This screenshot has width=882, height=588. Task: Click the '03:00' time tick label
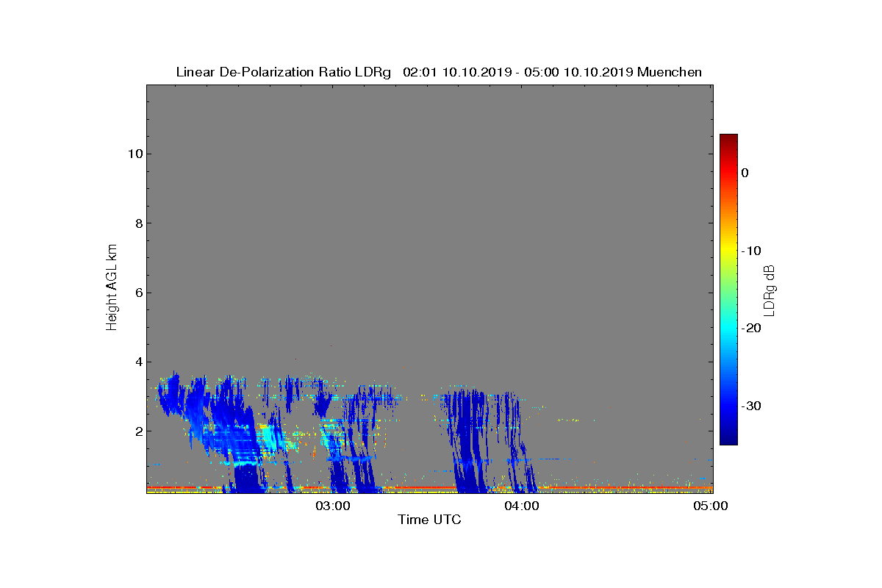334,506
